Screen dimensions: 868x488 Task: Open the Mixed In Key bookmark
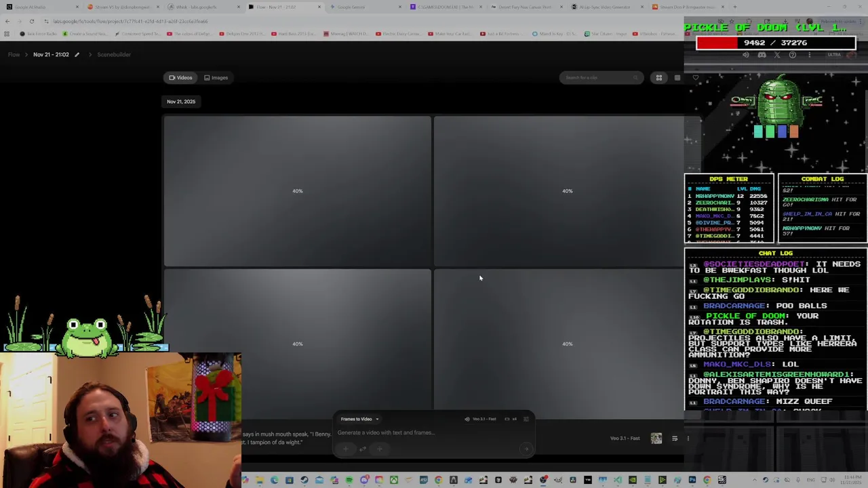(555, 33)
